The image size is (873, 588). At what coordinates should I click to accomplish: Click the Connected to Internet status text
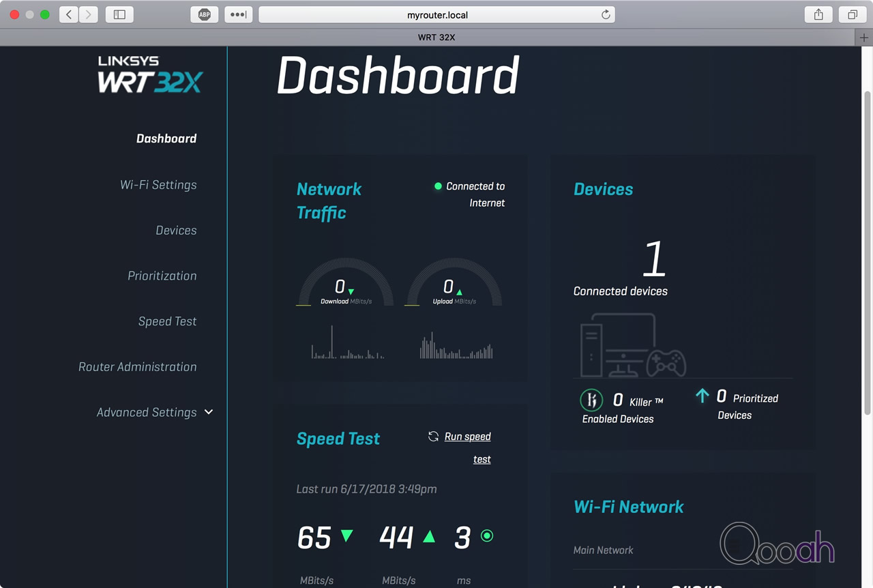coord(475,194)
